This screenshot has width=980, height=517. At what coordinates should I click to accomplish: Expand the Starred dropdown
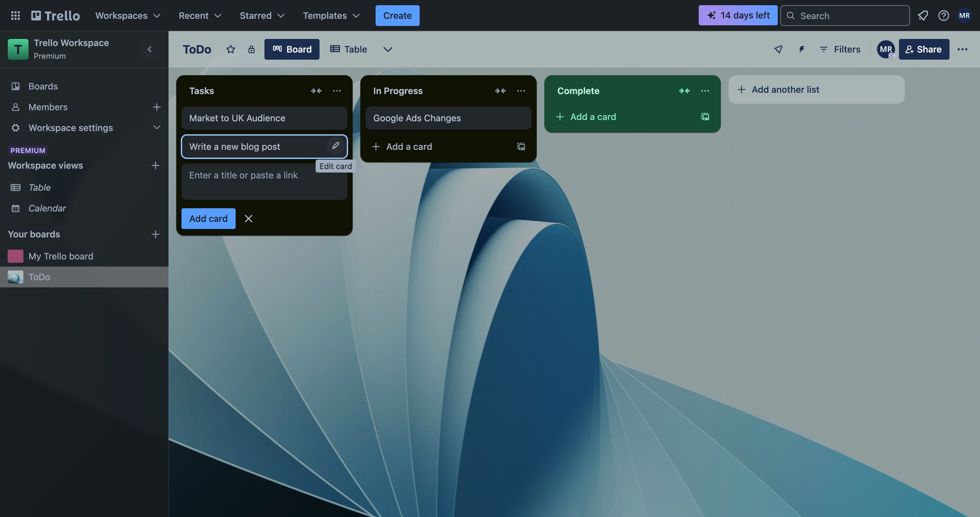(262, 16)
